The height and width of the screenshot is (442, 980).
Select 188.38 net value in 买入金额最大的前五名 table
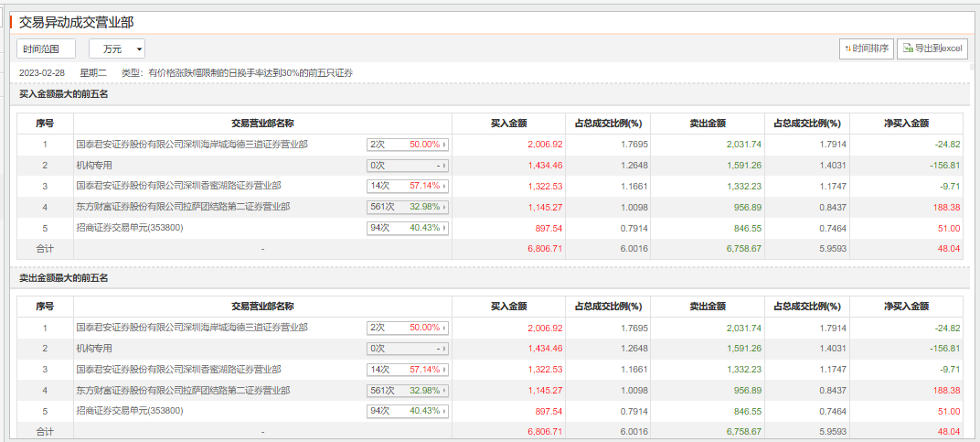pos(946,207)
